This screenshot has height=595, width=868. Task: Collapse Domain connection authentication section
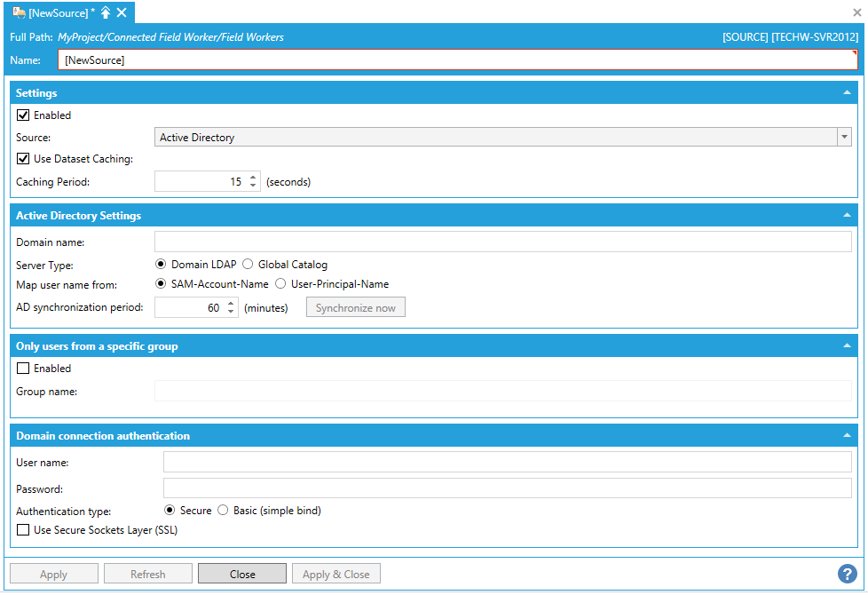tap(847, 435)
